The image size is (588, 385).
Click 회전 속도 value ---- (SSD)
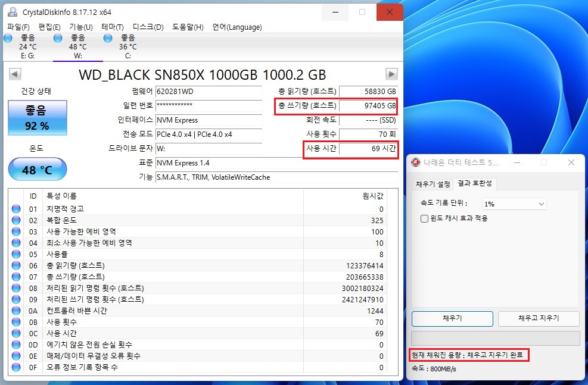pyautogui.click(x=368, y=120)
